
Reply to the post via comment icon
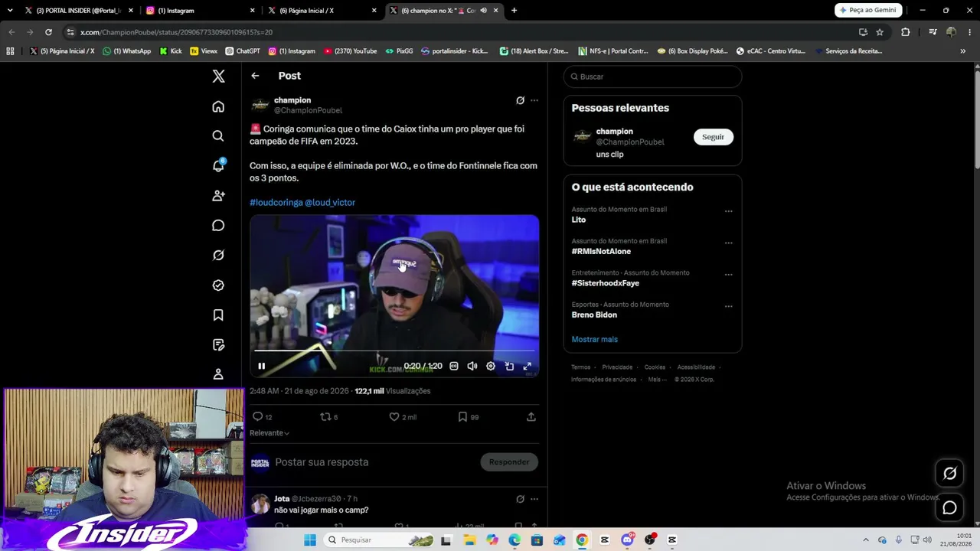(258, 417)
